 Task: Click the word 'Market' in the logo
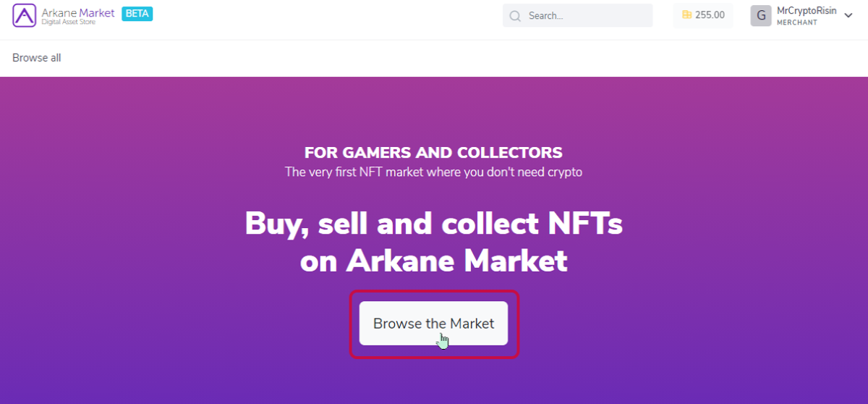(97, 12)
